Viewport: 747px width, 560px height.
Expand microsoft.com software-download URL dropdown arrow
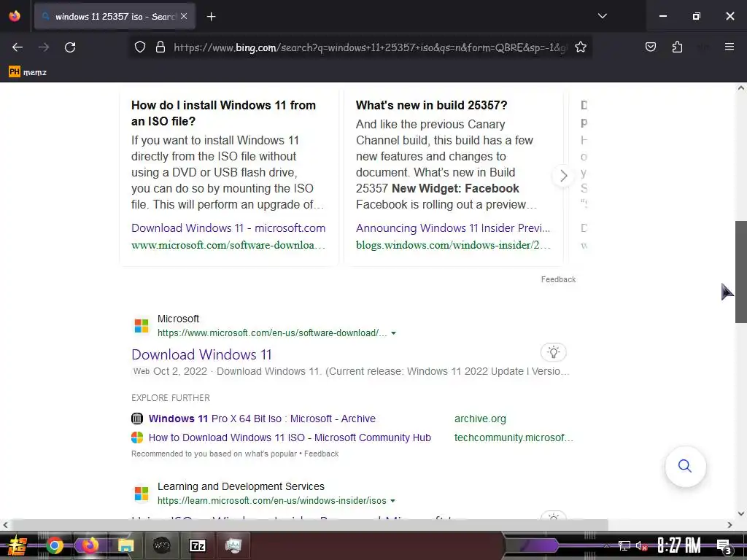(393, 333)
